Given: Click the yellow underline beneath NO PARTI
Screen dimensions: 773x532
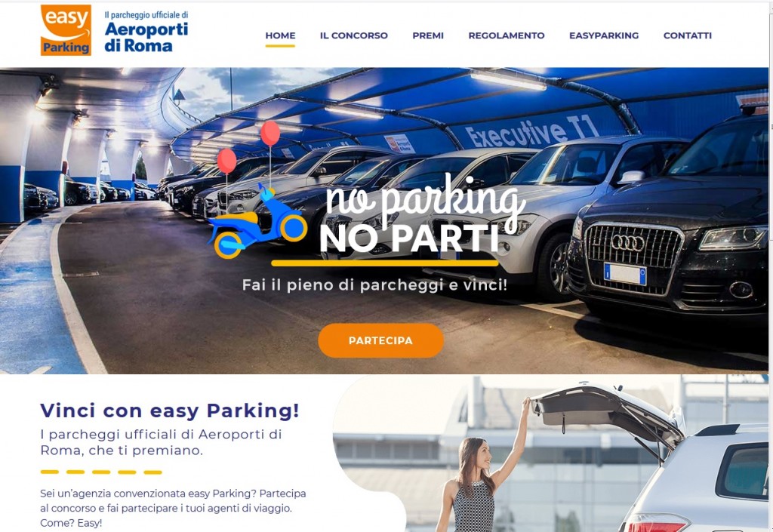Looking at the screenshot, I should coord(384,263).
